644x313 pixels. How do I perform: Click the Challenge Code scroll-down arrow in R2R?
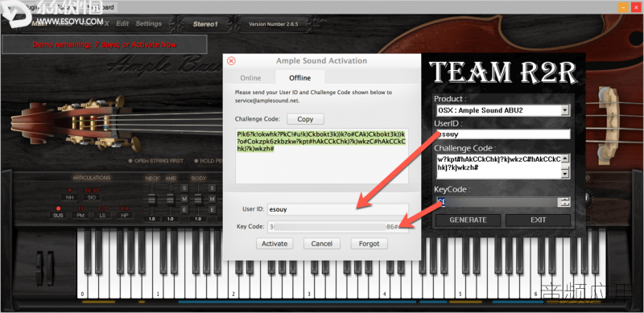[x=565, y=174]
